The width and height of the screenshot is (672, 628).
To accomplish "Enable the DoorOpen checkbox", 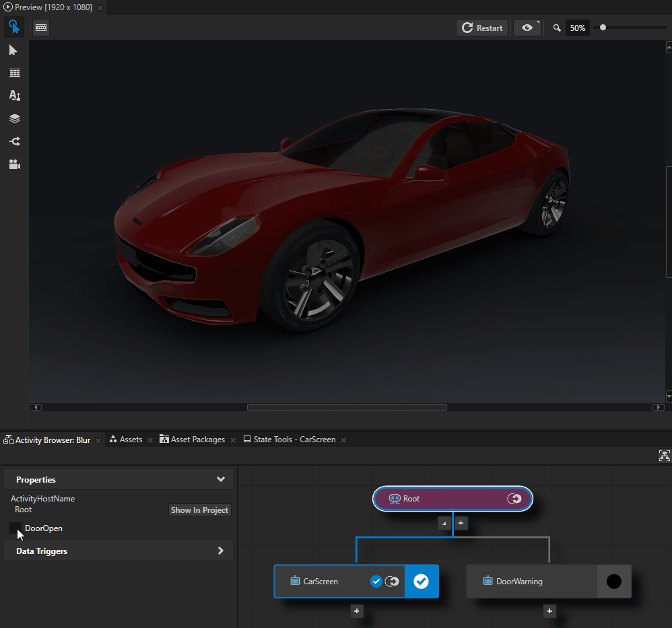I will pyautogui.click(x=16, y=528).
